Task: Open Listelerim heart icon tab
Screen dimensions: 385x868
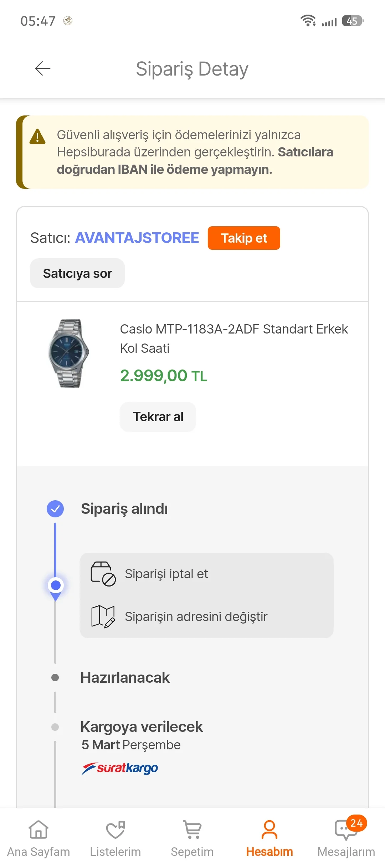Action: pos(115,837)
